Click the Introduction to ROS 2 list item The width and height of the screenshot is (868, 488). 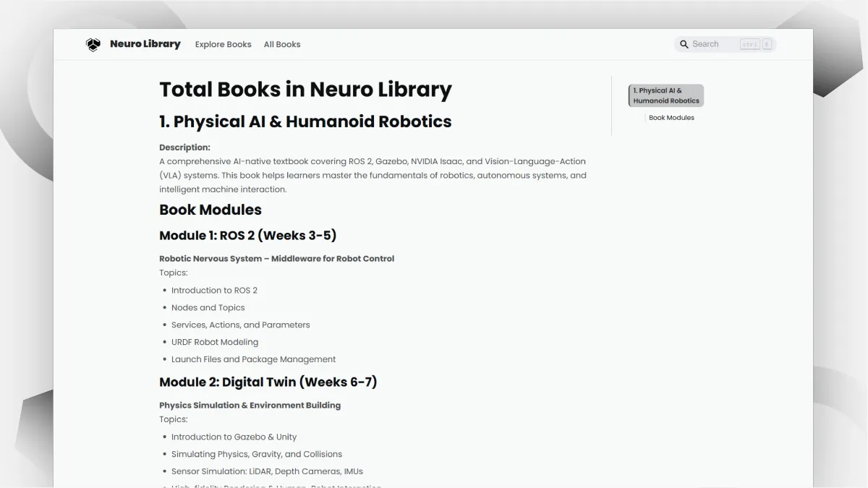[214, 291]
